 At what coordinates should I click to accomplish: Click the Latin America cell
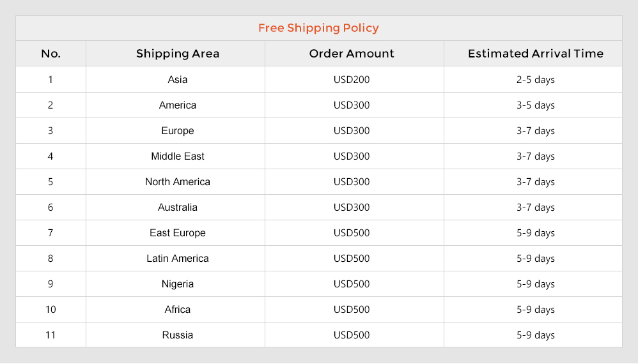click(178, 259)
